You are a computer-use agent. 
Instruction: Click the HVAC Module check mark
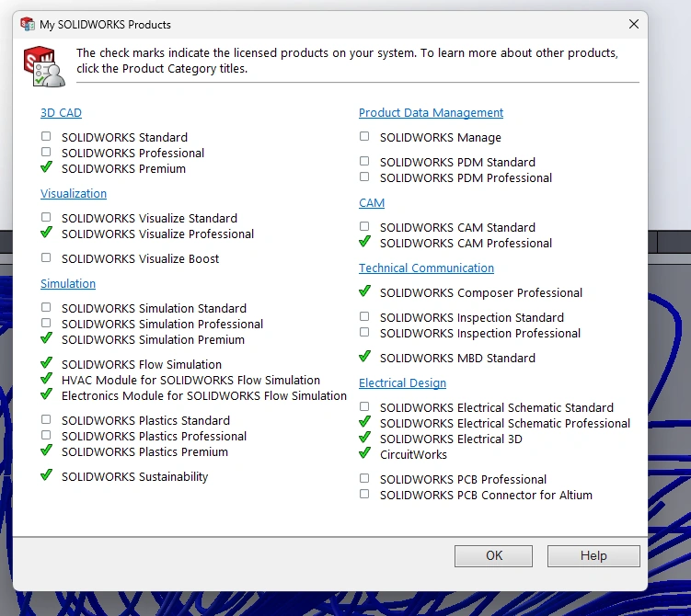pos(46,379)
